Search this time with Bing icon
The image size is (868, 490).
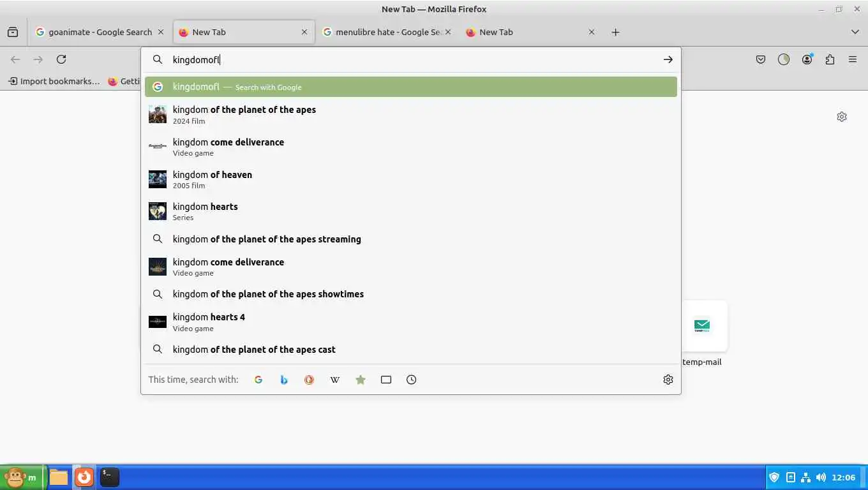pos(284,380)
